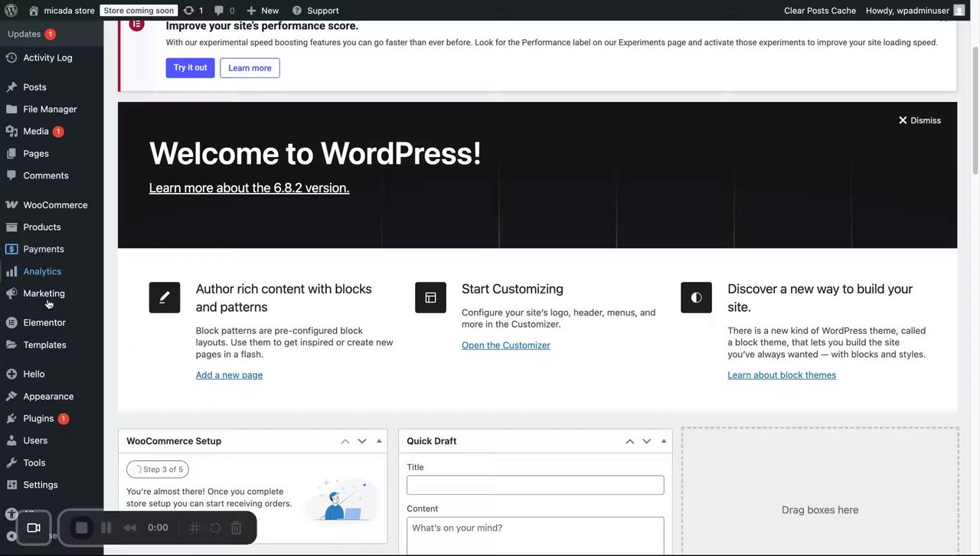This screenshot has width=980, height=556.
Task: Open the New content menu
Action: pos(263,11)
